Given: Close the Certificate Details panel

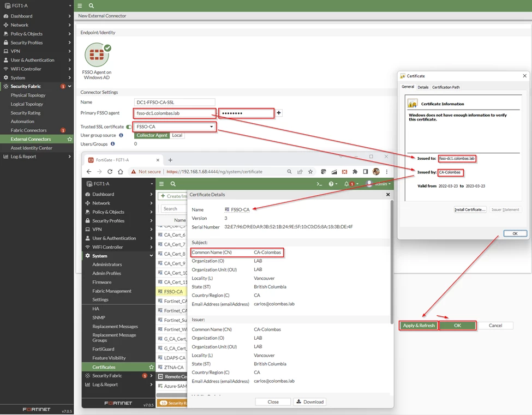Looking at the screenshot, I should point(388,195).
